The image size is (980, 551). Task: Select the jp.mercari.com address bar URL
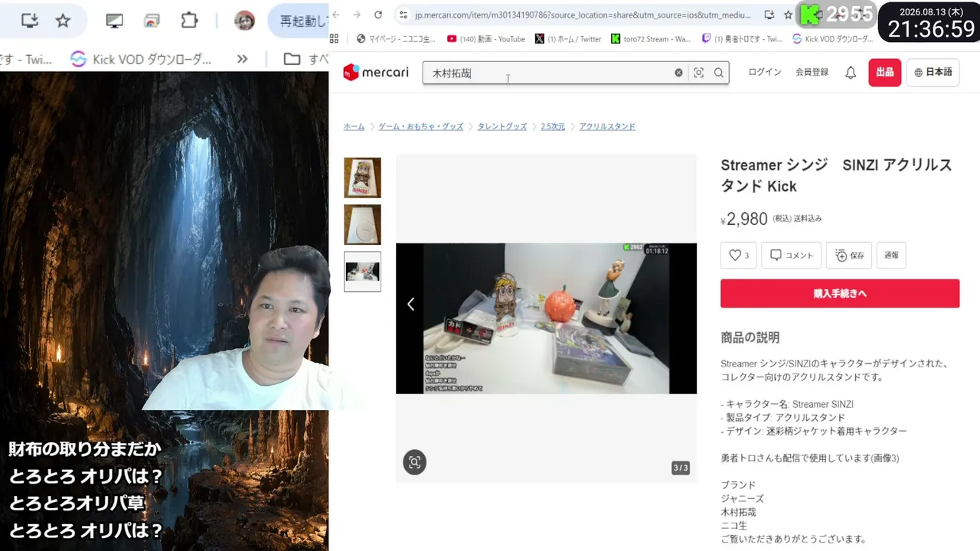pos(583,15)
